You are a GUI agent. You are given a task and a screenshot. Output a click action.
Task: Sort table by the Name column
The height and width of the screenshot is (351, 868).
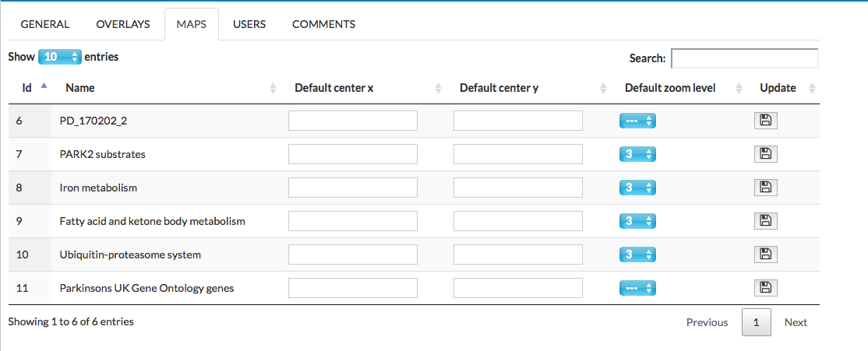(80, 88)
